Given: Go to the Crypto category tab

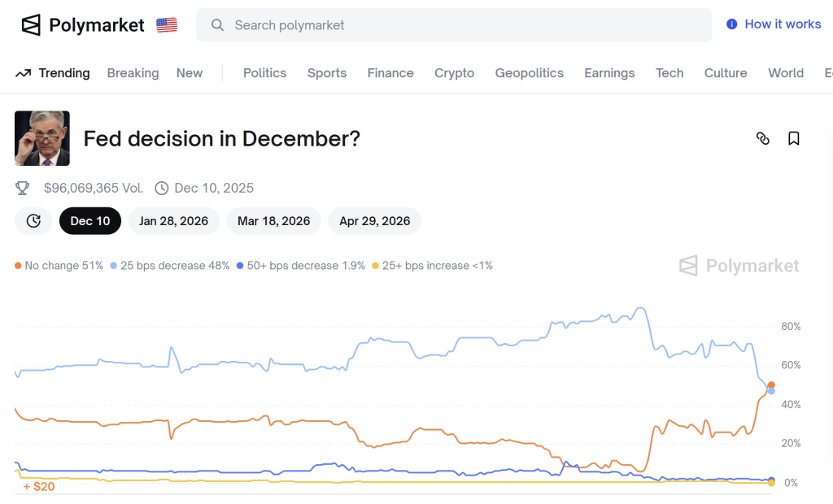Looking at the screenshot, I should [454, 73].
